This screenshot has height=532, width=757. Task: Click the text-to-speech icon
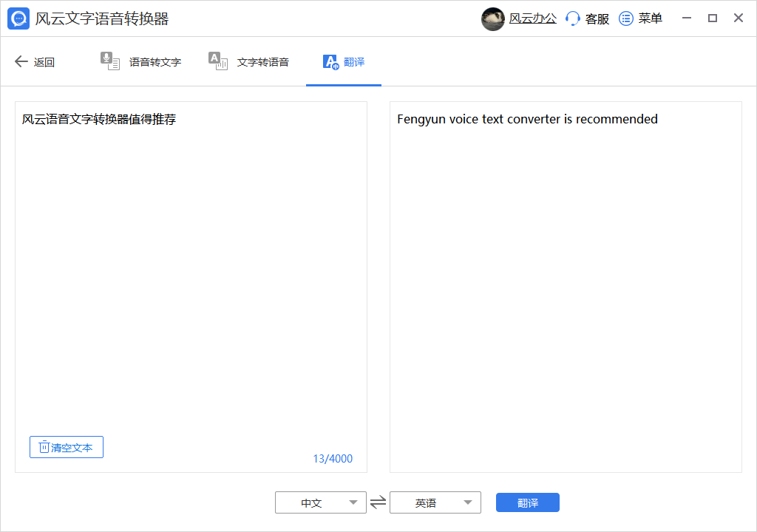click(218, 61)
